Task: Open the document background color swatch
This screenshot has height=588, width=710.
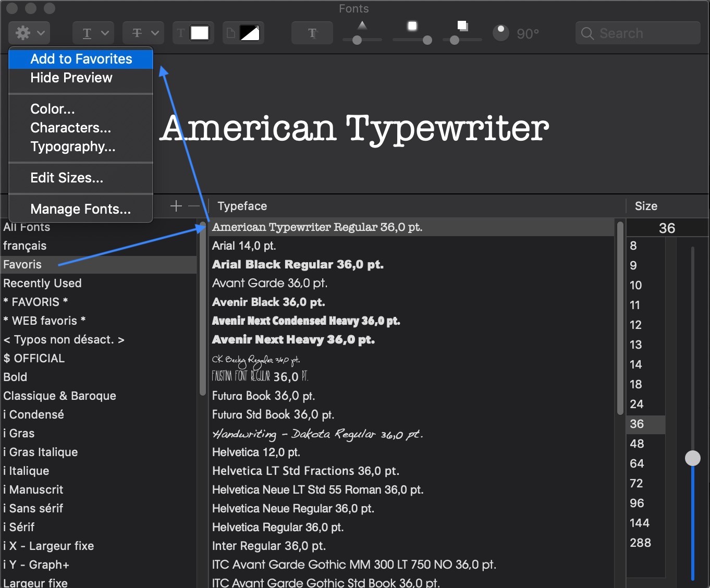Action: [249, 33]
